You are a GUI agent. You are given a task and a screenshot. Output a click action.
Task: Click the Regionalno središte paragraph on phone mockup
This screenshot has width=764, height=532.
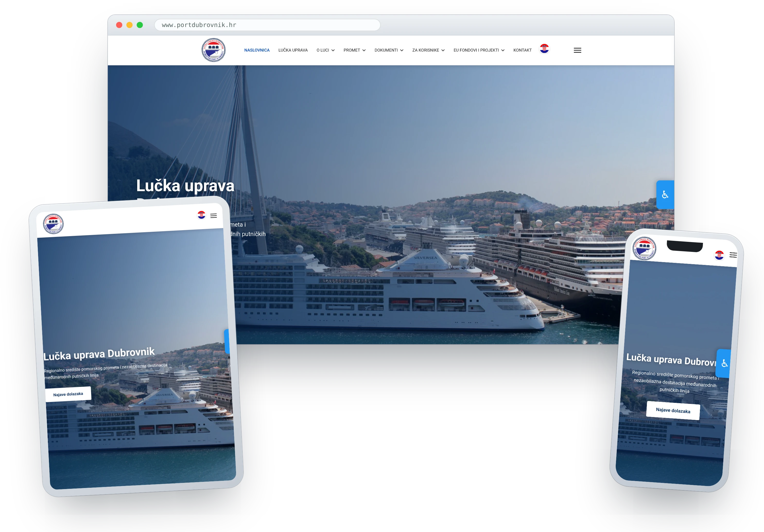coord(675,382)
